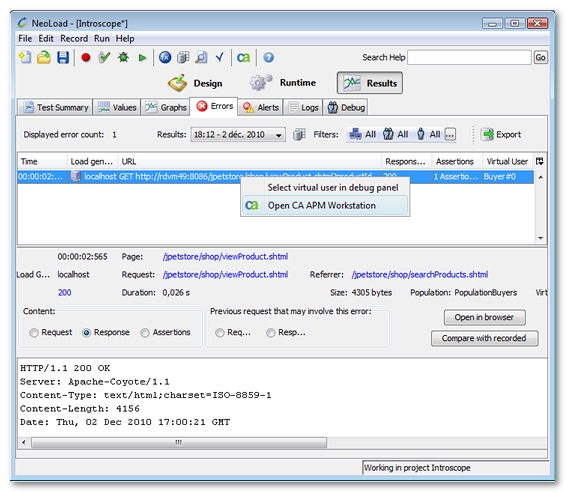Select previous request Req... radio button
566x493 pixels.
tap(219, 332)
